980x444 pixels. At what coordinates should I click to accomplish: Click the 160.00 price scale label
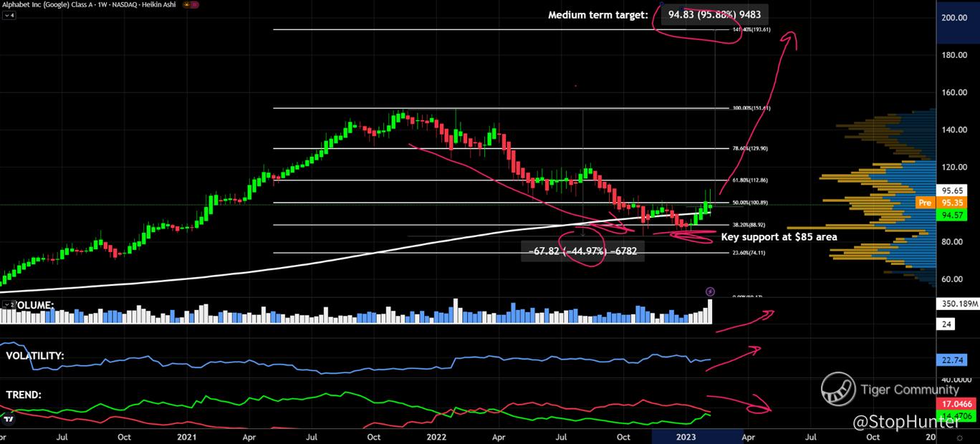[955, 92]
